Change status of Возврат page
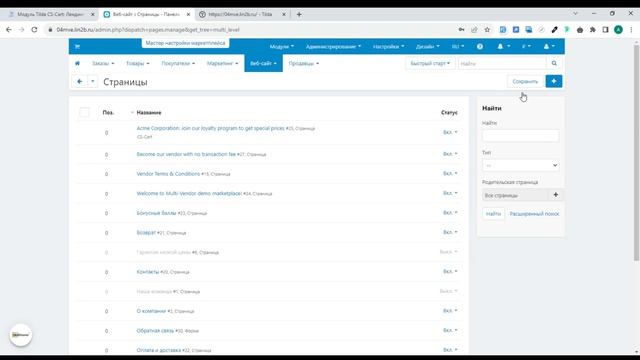The width and height of the screenshot is (640, 360). pos(450,232)
